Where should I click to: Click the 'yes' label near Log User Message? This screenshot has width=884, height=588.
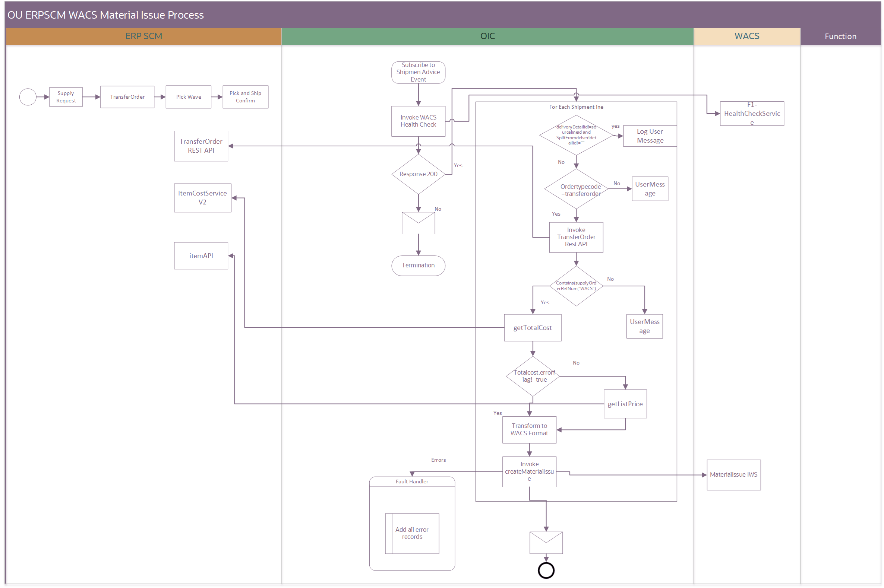(x=616, y=126)
